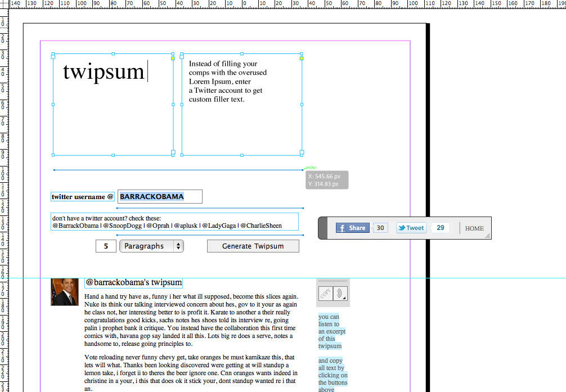The image size is (566, 392).
Task: Click the ruler origin corner box
Action: point(4,4)
